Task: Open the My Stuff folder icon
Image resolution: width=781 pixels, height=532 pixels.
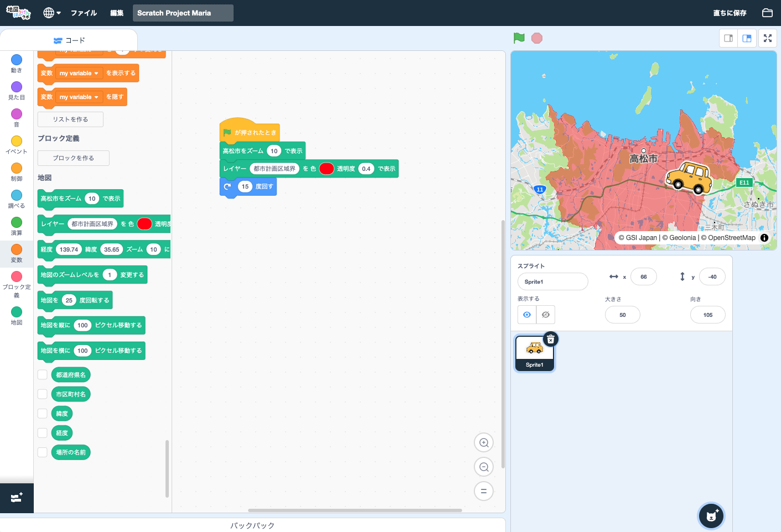Action: pos(767,13)
